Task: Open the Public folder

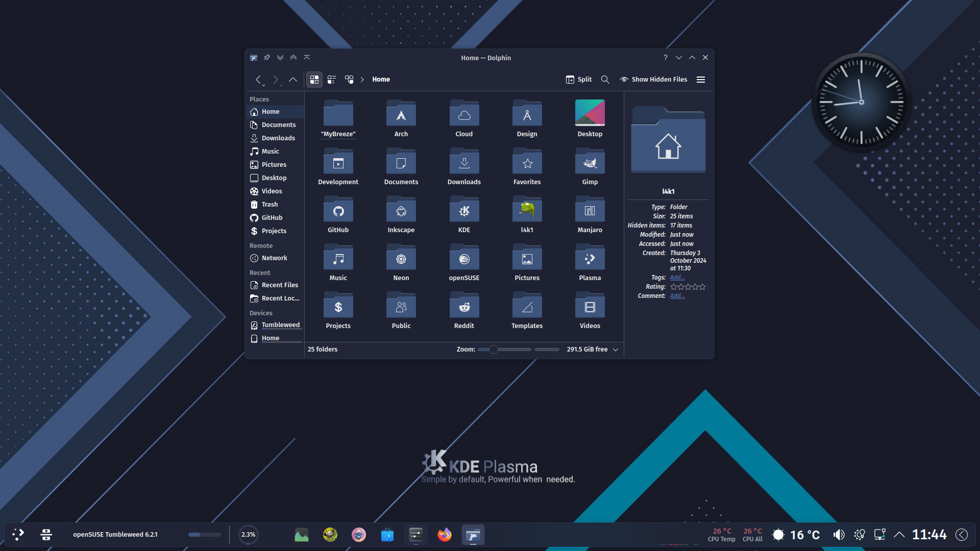Action: [401, 310]
